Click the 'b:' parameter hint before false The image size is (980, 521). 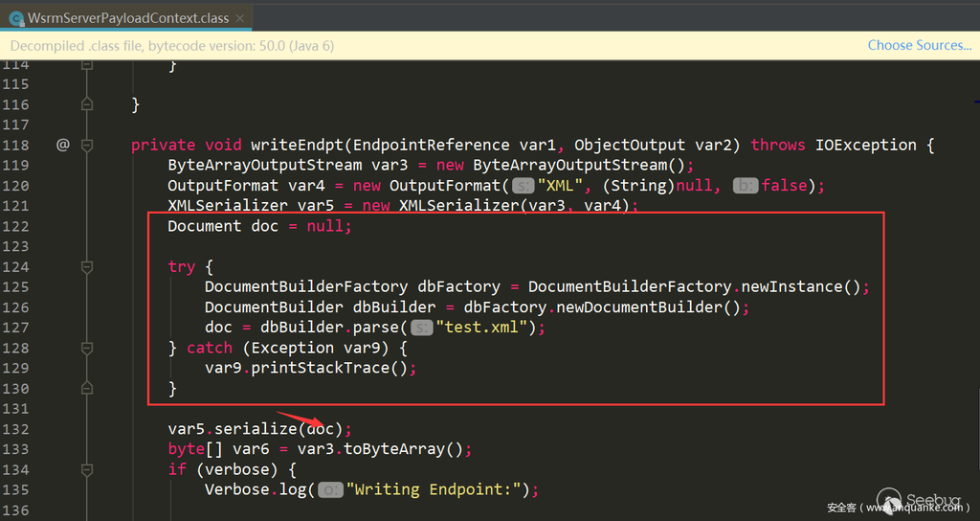(x=746, y=186)
